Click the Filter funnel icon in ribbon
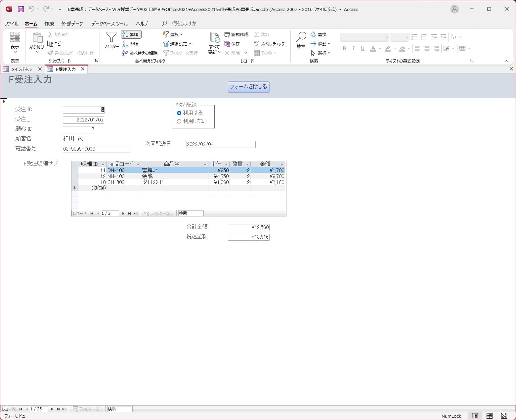Image resolution: width=516 pixels, height=420 pixels. click(x=111, y=40)
